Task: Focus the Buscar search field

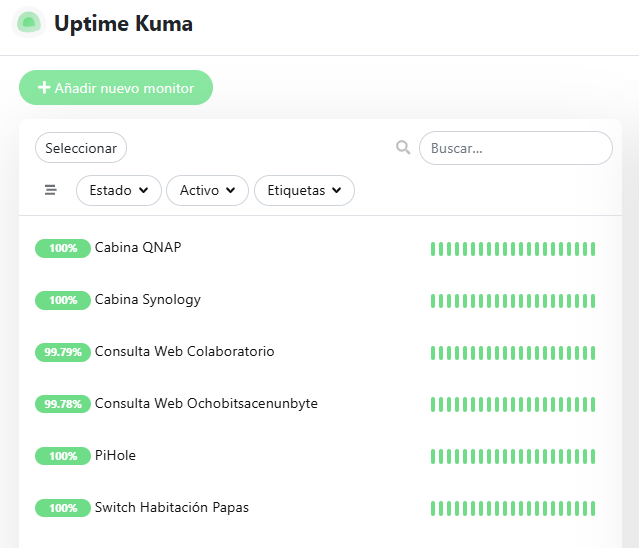Action: (x=515, y=148)
